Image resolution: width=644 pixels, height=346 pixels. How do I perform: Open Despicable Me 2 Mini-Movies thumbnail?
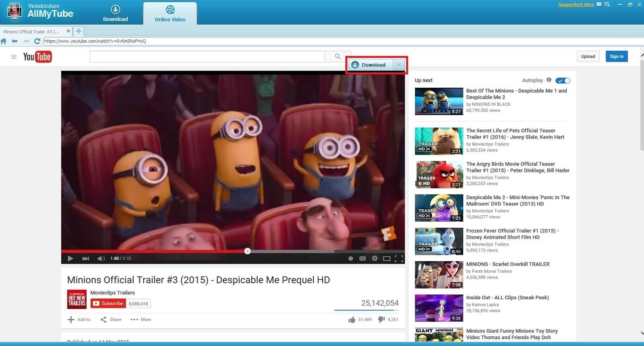point(439,208)
